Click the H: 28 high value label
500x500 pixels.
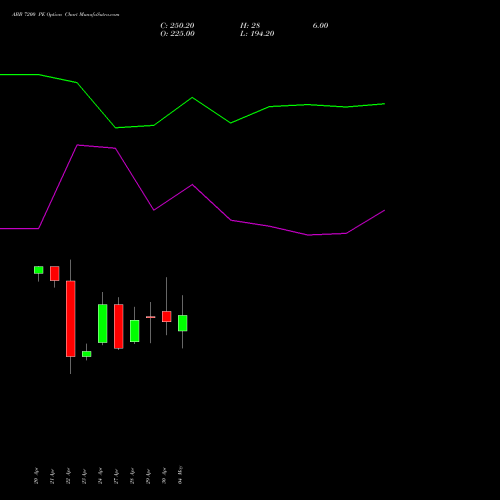[250, 26]
